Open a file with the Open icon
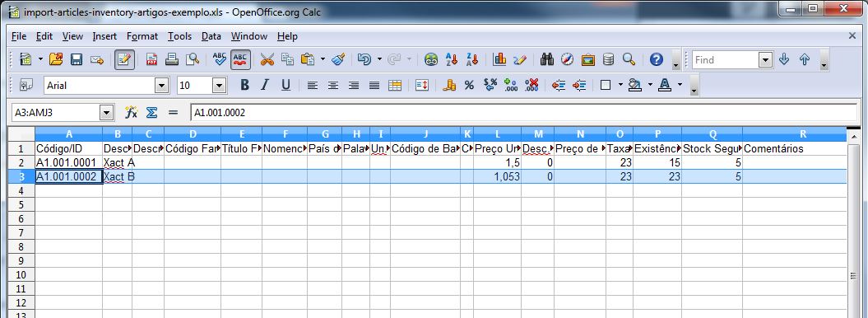868x318 pixels. click(x=56, y=59)
